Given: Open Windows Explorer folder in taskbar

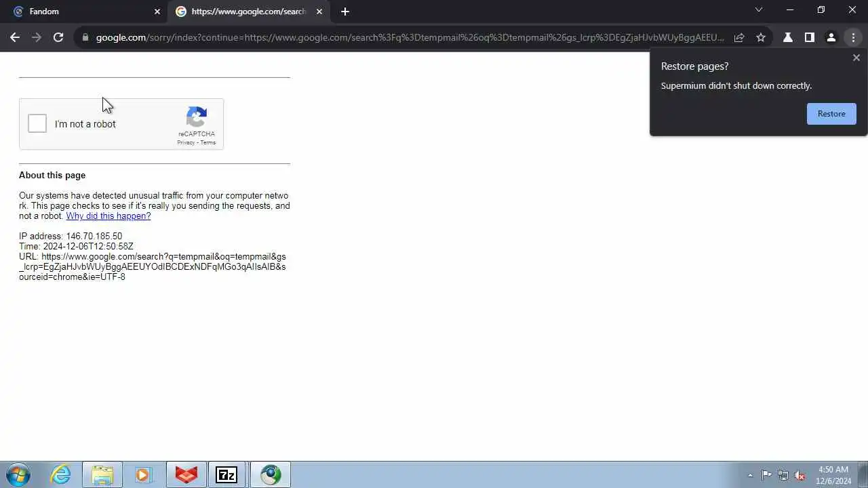Looking at the screenshot, I should 102,474.
